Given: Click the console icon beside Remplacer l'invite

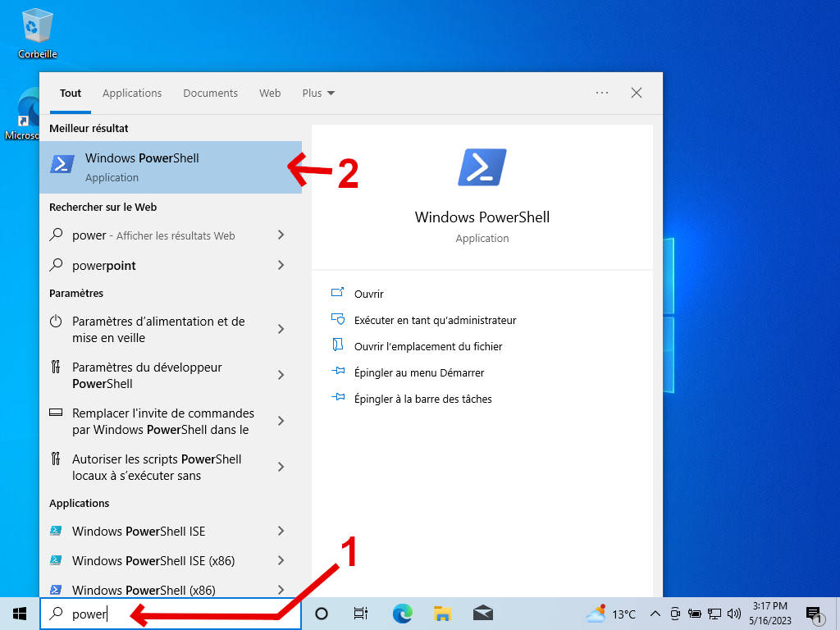Looking at the screenshot, I should click(x=56, y=413).
